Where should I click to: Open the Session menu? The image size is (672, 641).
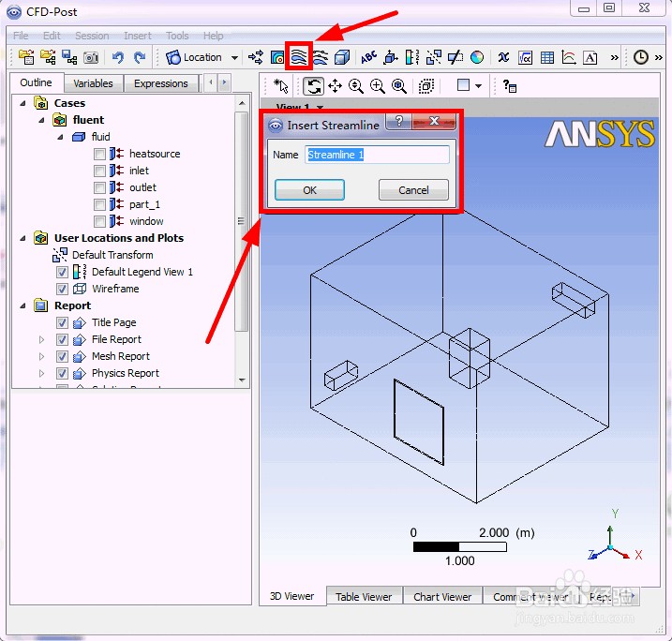92,36
